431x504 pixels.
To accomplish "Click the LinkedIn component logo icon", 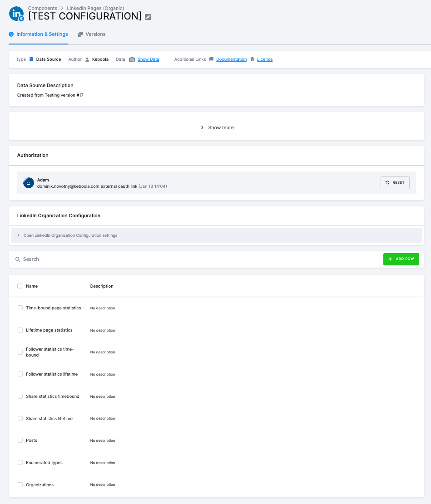I will coord(16,14).
